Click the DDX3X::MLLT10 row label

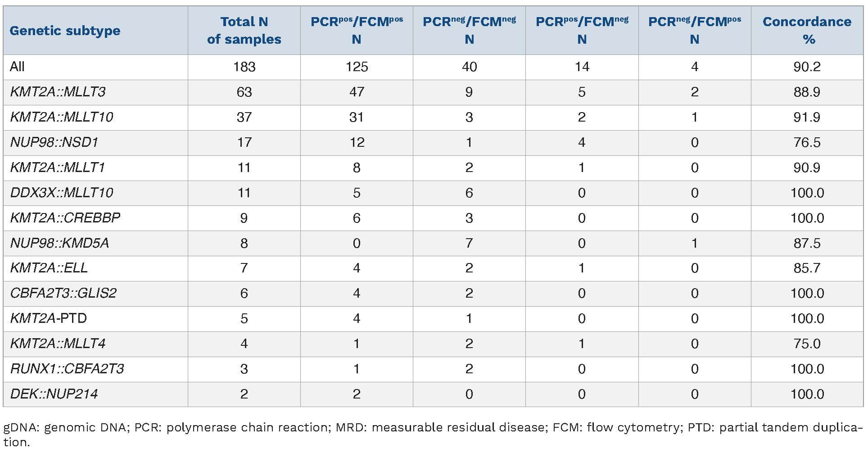coord(62,193)
